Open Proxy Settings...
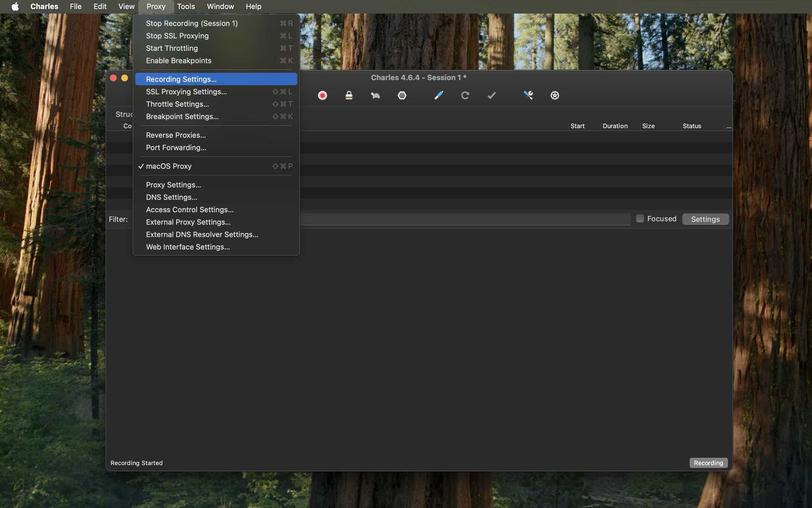The height and width of the screenshot is (508, 812). [216, 185]
